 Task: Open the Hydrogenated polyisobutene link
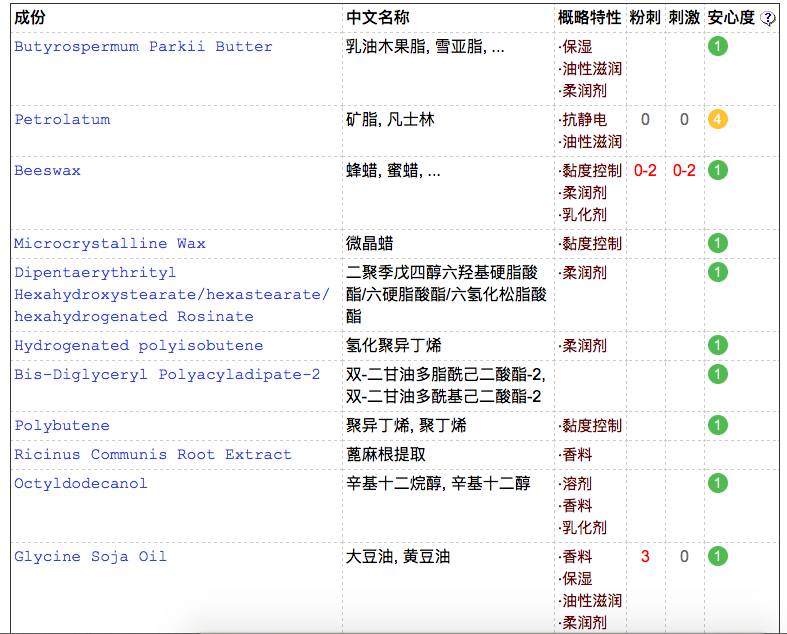[x=139, y=345]
